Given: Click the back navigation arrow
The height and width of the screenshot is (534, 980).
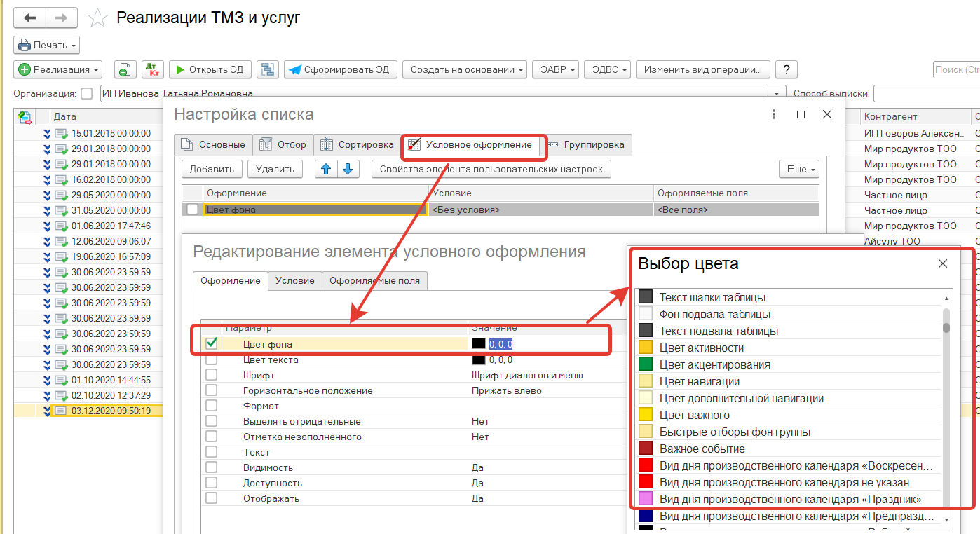Looking at the screenshot, I should click(x=29, y=18).
